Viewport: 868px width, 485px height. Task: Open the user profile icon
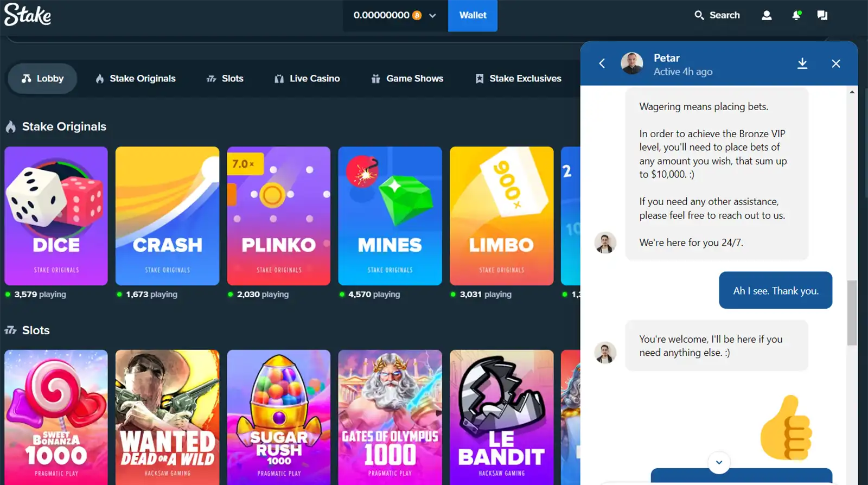point(767,15)
